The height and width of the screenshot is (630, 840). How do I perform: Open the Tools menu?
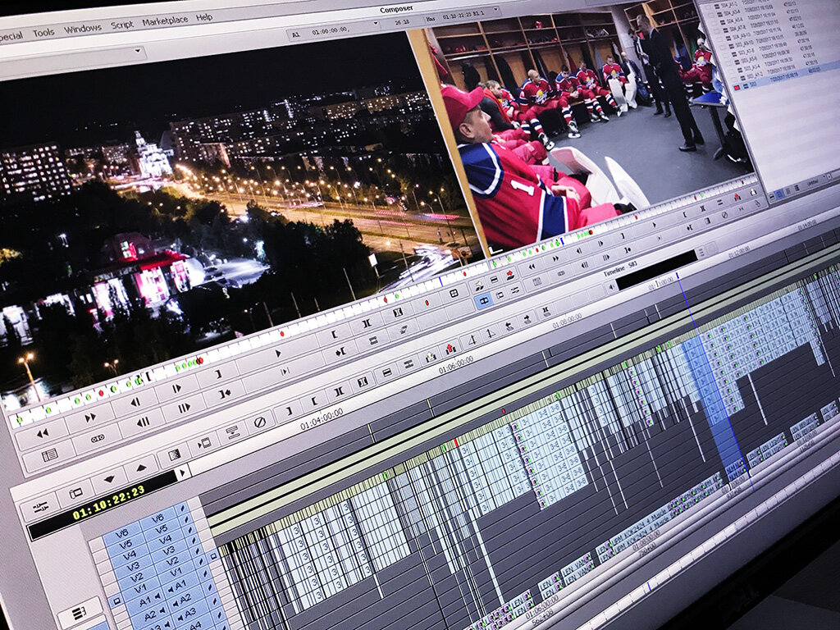click(x=43, y=33)
